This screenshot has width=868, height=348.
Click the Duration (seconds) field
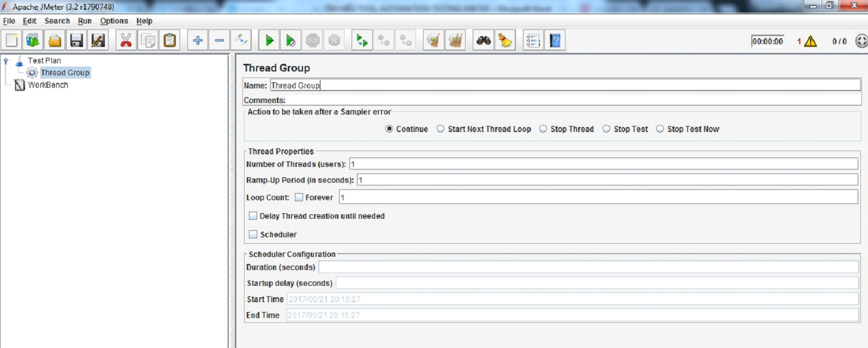[588, 267]
